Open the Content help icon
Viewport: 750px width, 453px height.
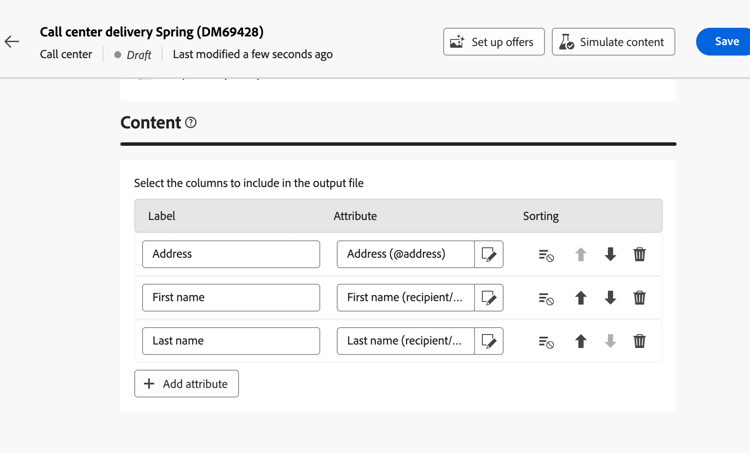click(x=191, y=123)
